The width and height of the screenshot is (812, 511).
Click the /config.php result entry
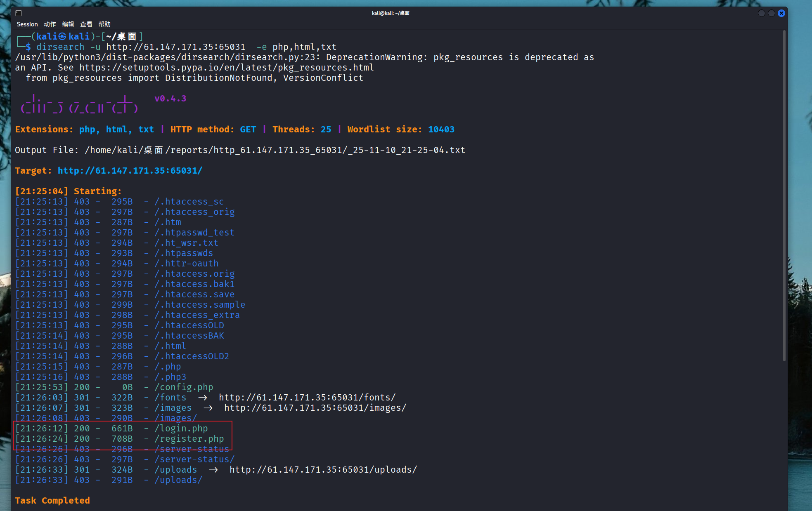coord(184,387)
